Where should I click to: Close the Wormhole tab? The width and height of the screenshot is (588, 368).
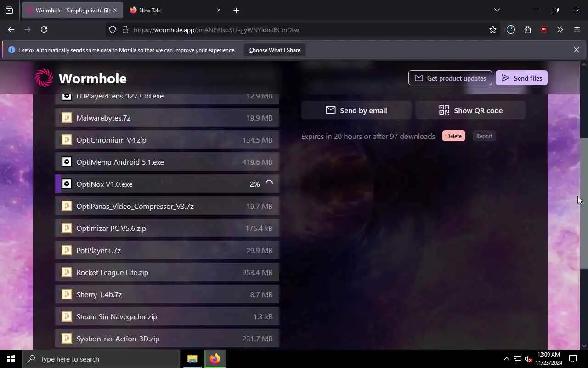coord(115,10)
